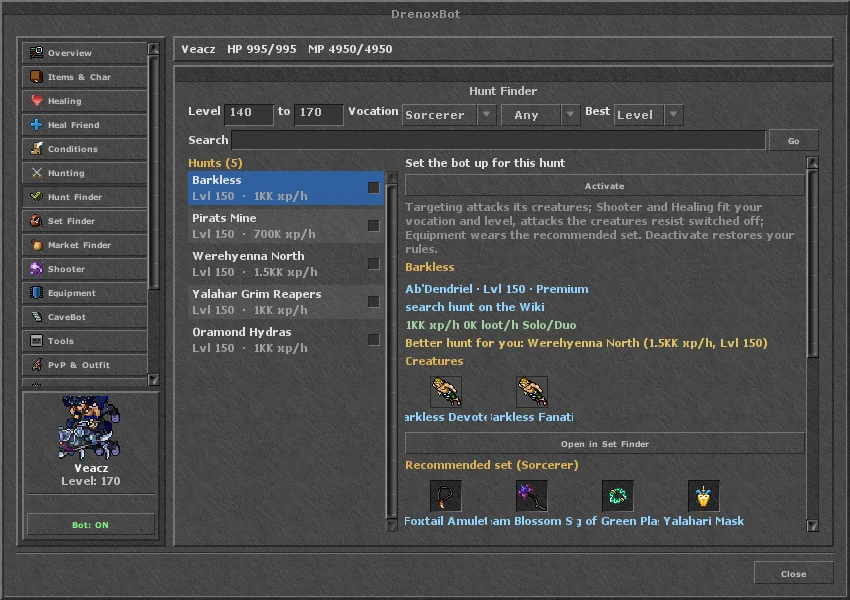Screen dimensions: 850x600
Task: Click the CaveBot icon
Action: [36, 317]
